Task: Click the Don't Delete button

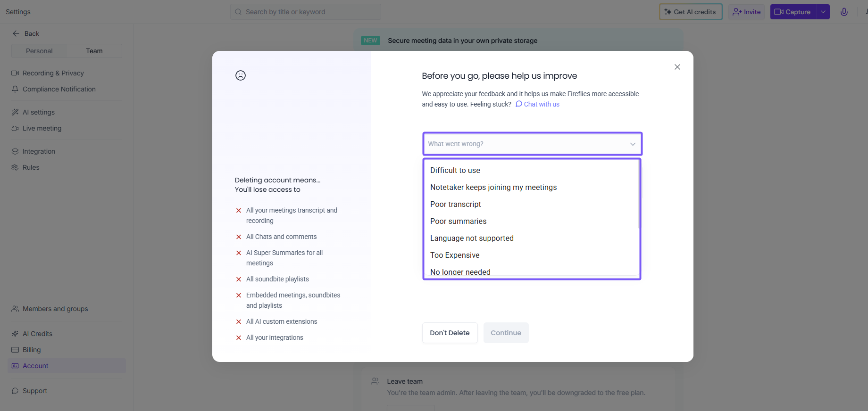Action: [x=450, y=333]
